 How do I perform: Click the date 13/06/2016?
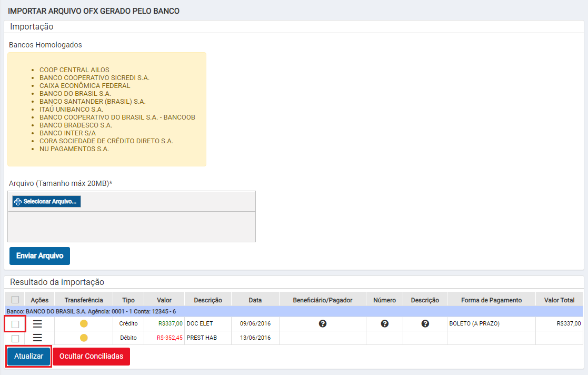point(255,338)
